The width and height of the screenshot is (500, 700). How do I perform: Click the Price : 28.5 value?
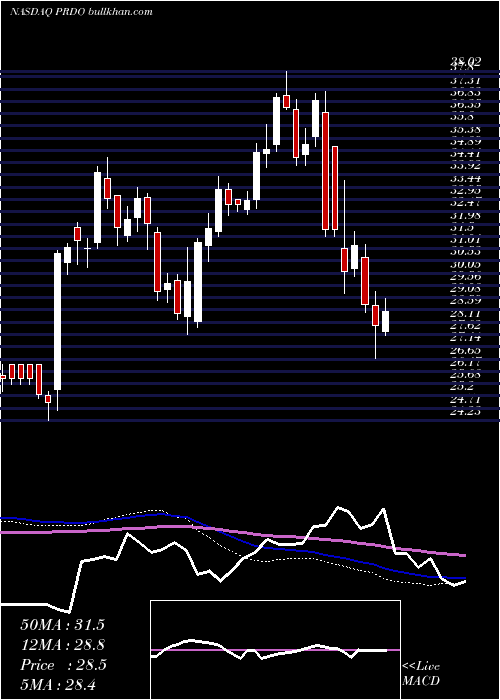pos(63,665)
